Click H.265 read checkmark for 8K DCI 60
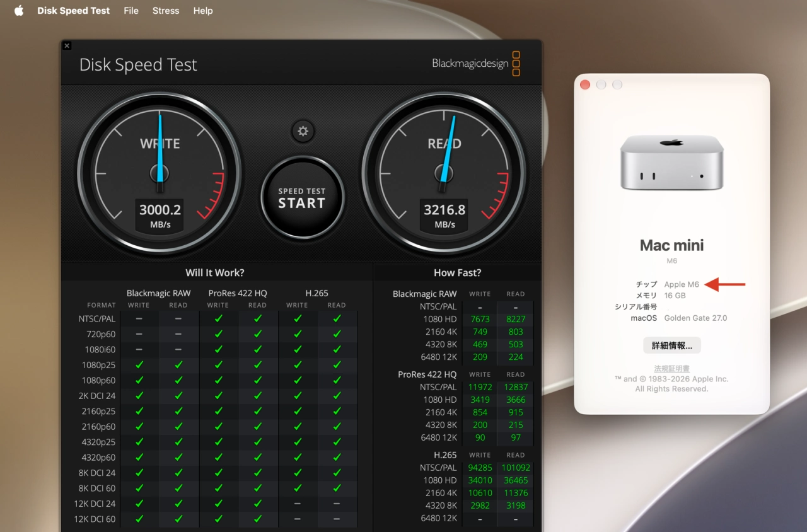807x532 pixels. point(337,489)
